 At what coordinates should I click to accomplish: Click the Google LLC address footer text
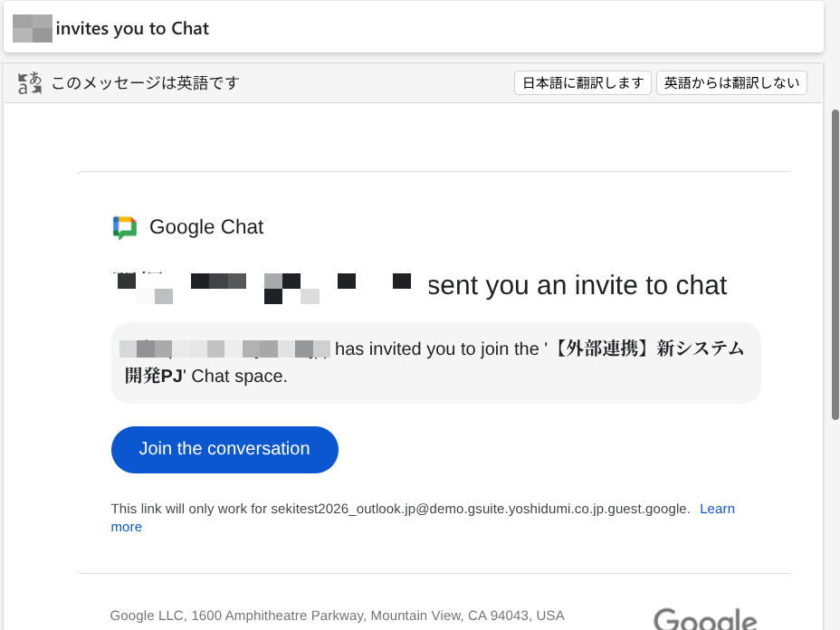coord(337,616)
